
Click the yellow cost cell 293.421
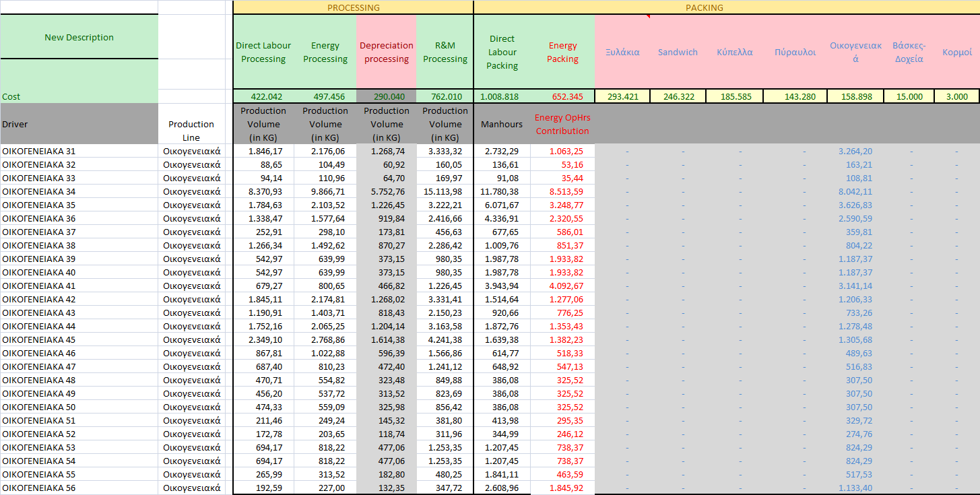point(622,96)
